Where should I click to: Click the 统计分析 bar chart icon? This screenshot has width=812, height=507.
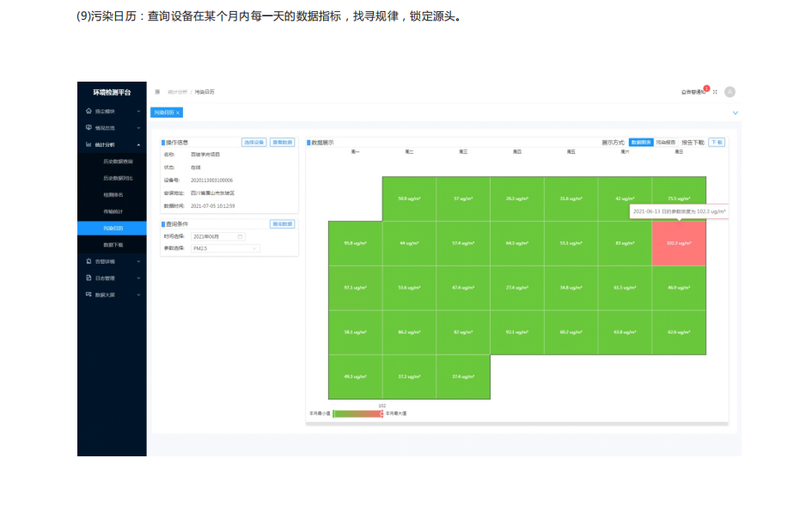89,145
